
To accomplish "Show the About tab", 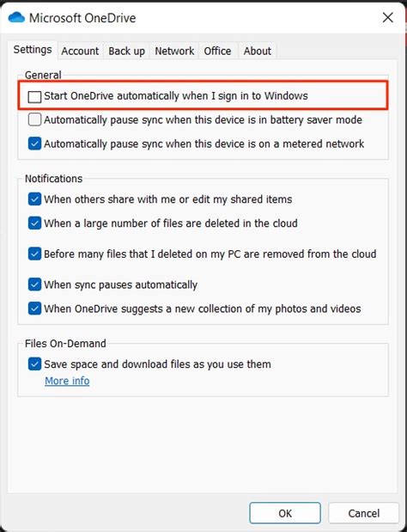I will point(258,51).
